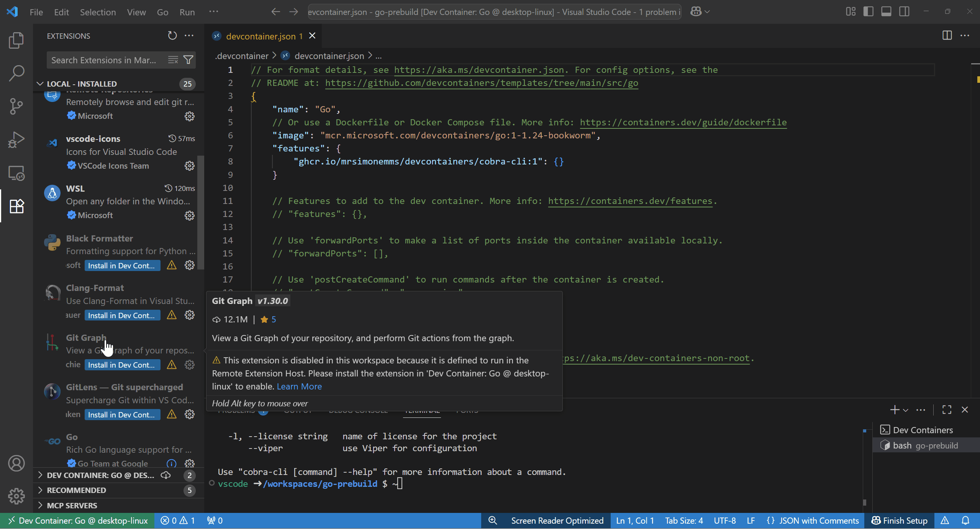
Task: Go forward in navigation history
Action: click(x=293, y=12)
